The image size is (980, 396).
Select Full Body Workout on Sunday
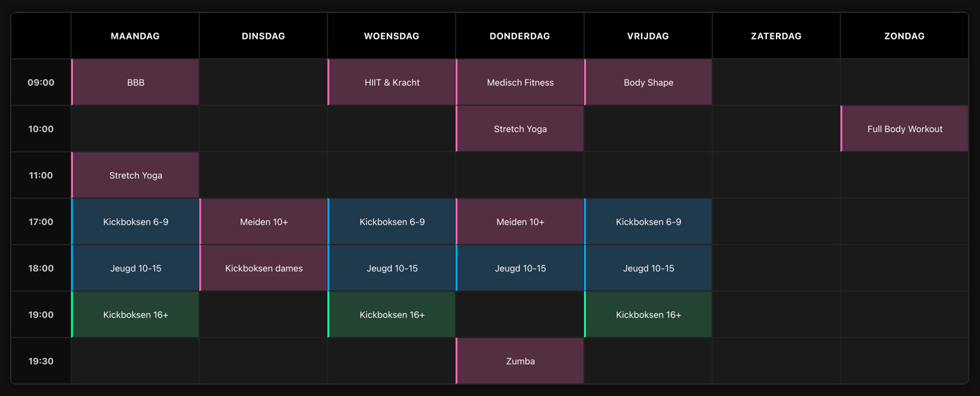[904, 129]
